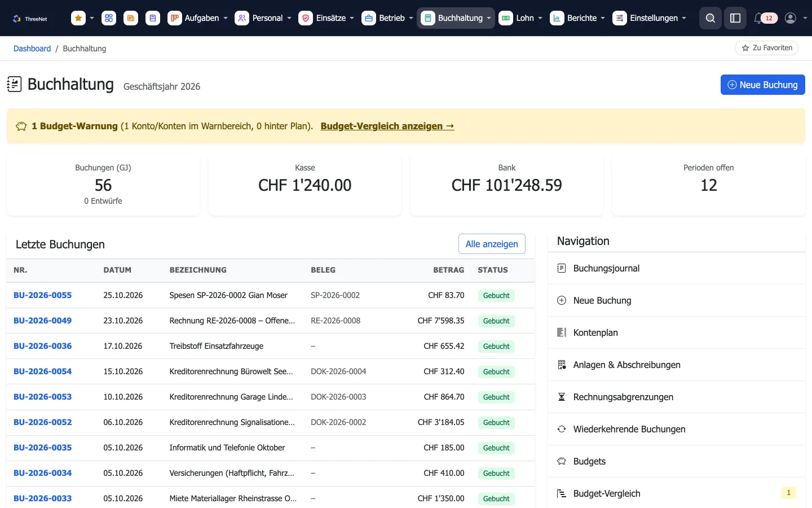Open Buchungsjournal in the Navigation panel
This screenshot has height=508, width=812.
tap(676, 268)
